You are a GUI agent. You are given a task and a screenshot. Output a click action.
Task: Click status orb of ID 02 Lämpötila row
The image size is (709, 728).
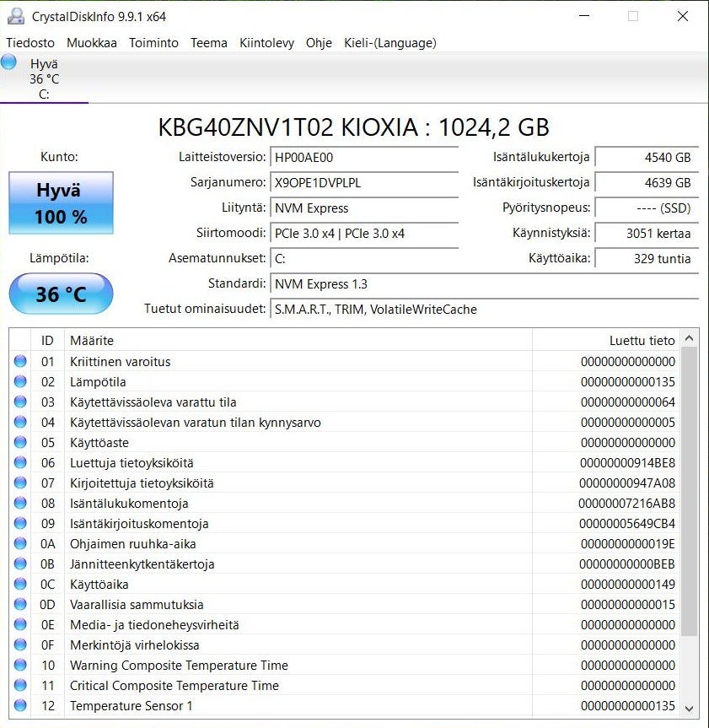point(20,381)
